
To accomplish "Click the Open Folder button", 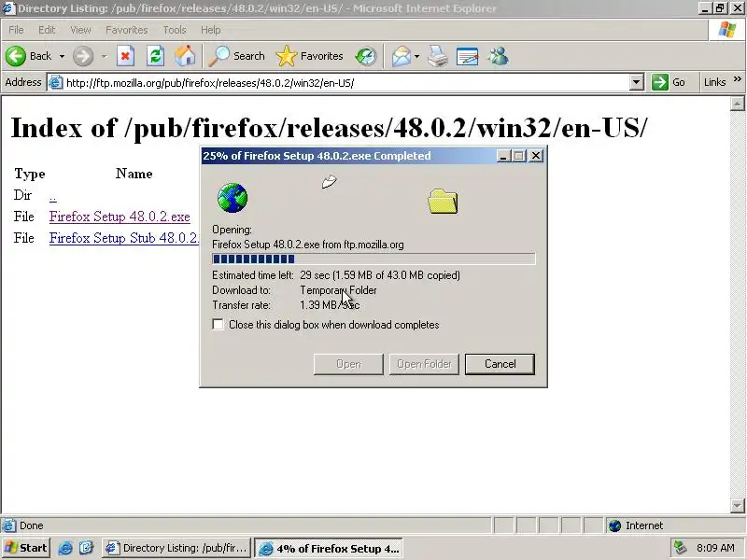I will click(x=424, y=364).
